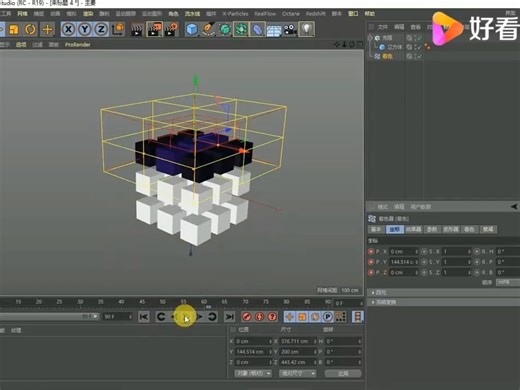Add a cube primitive object
Screen dimensions: 520x390
coord(192,29)
